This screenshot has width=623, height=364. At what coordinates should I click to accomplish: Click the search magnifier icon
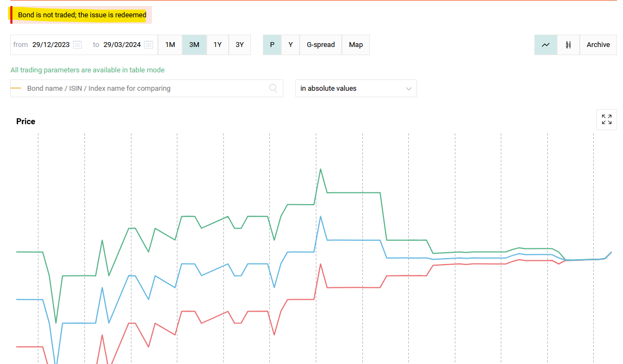click(273, 89)
